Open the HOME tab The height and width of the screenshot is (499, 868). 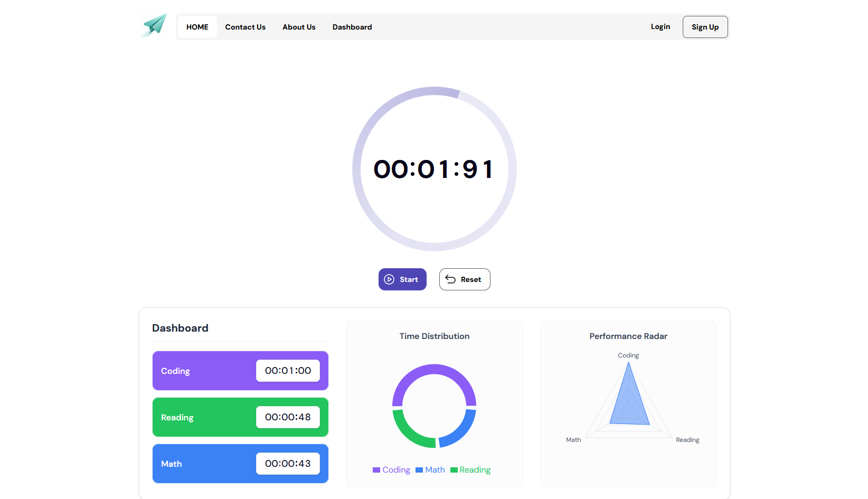[x=197, y=27]
